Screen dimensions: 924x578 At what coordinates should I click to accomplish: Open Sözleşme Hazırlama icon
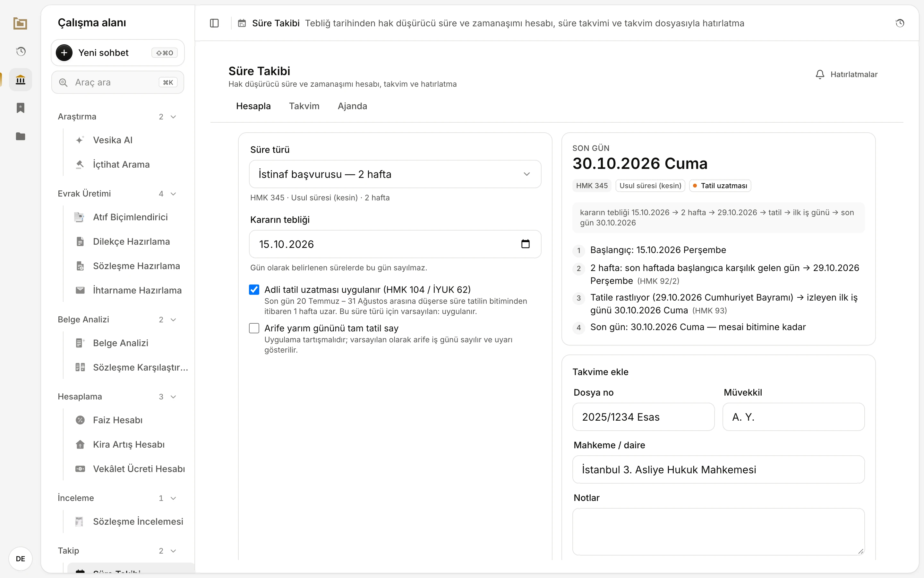click(80, 266)
